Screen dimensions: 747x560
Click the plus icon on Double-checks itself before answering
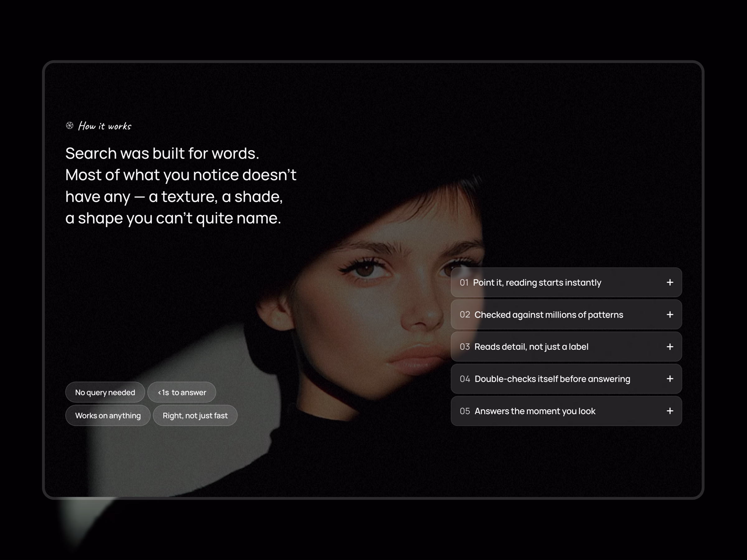coord(670,379)
